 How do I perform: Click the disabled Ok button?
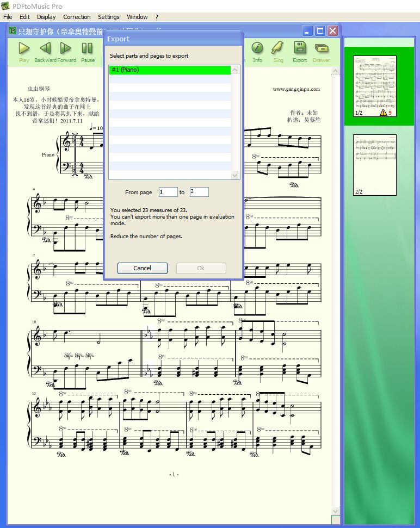click(201, 268)
